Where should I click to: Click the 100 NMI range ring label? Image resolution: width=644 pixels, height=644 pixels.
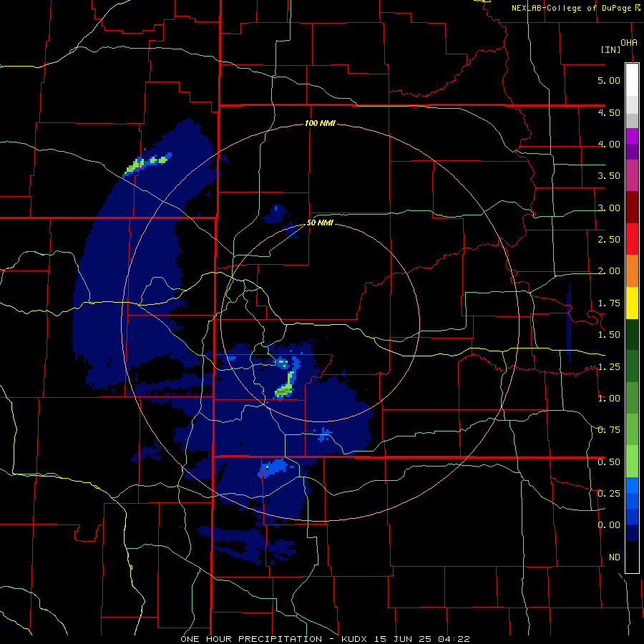point(320,123)
